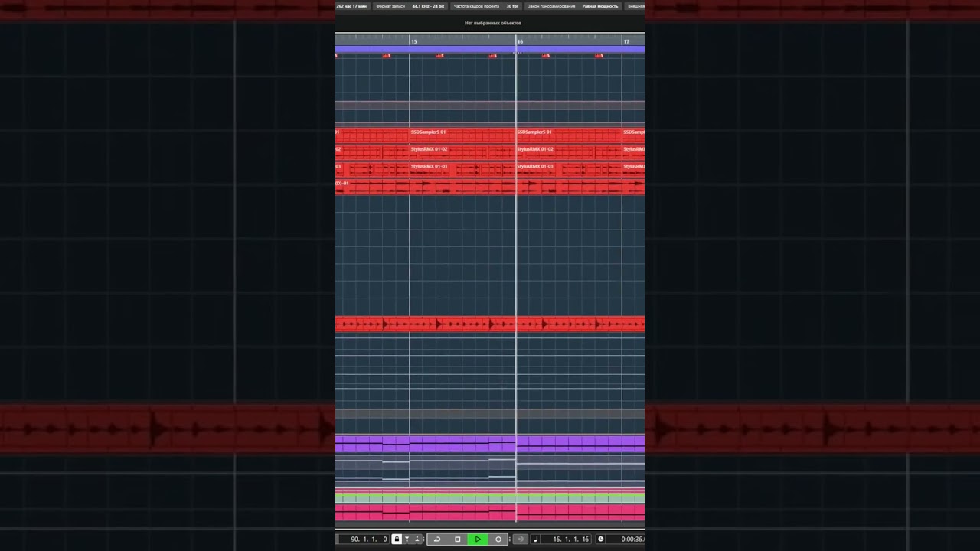The width and height of the screenshot is (980, 551).
Task: Click bar 15 on the ruler
Action: click(x=413, y=41)
